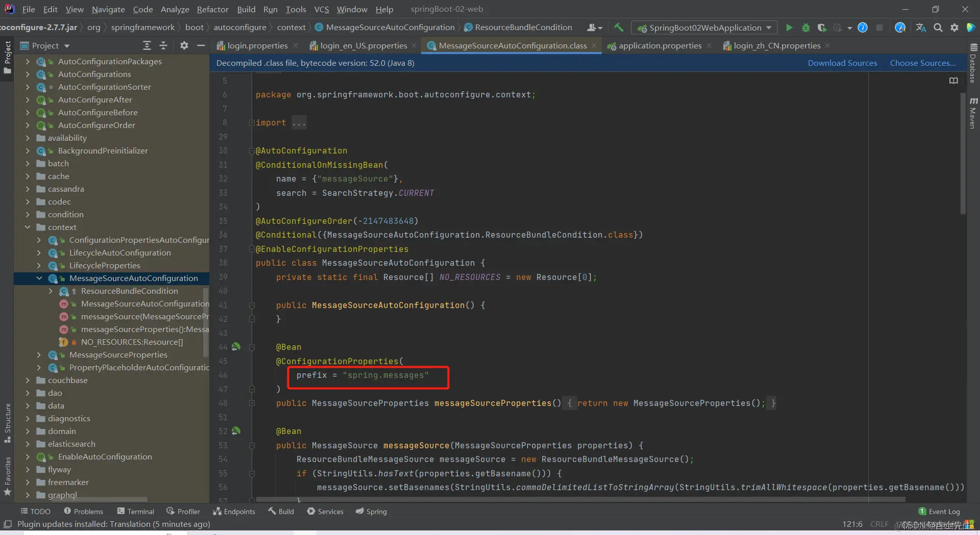Open the TODO tool window

pyautogui.click(x=35, y=512)
